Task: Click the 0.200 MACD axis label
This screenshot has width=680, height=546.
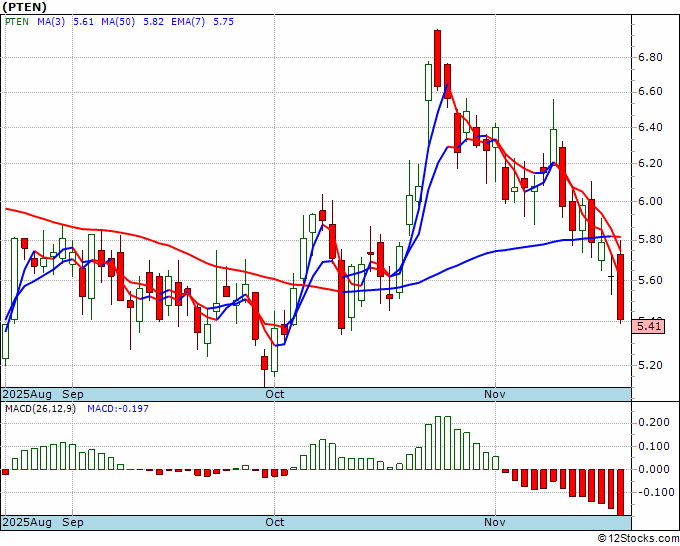Action: point(654,422)
